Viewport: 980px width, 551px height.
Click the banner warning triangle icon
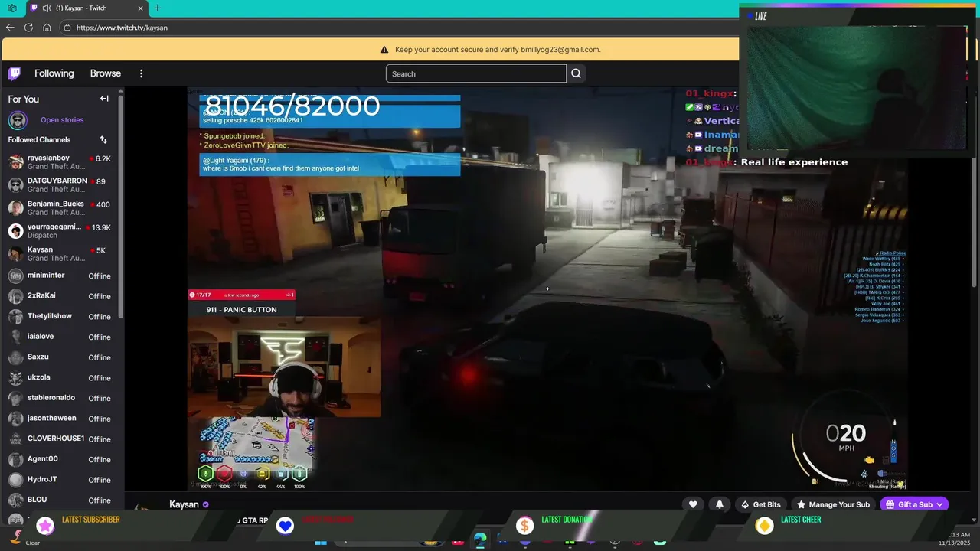tap(384, 50)
